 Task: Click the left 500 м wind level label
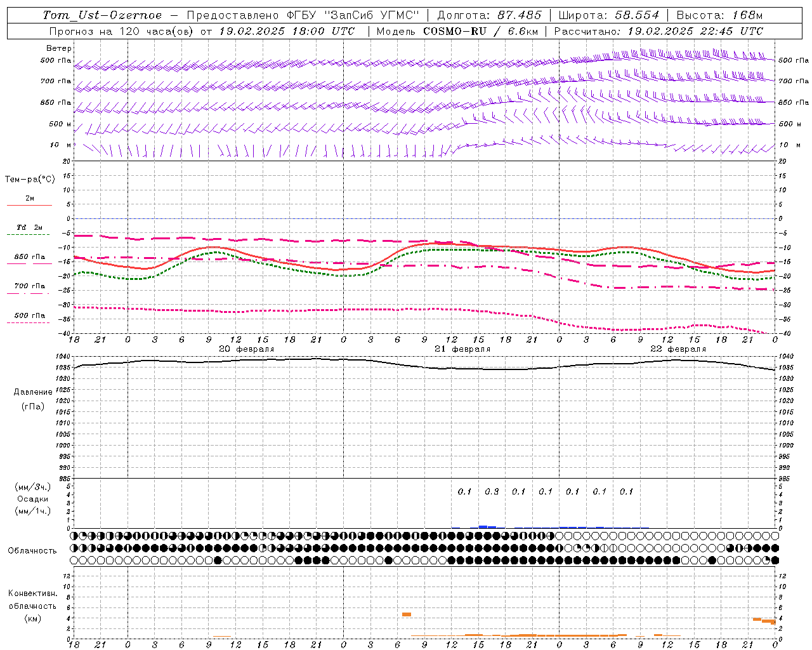click(x=56, y=124)
